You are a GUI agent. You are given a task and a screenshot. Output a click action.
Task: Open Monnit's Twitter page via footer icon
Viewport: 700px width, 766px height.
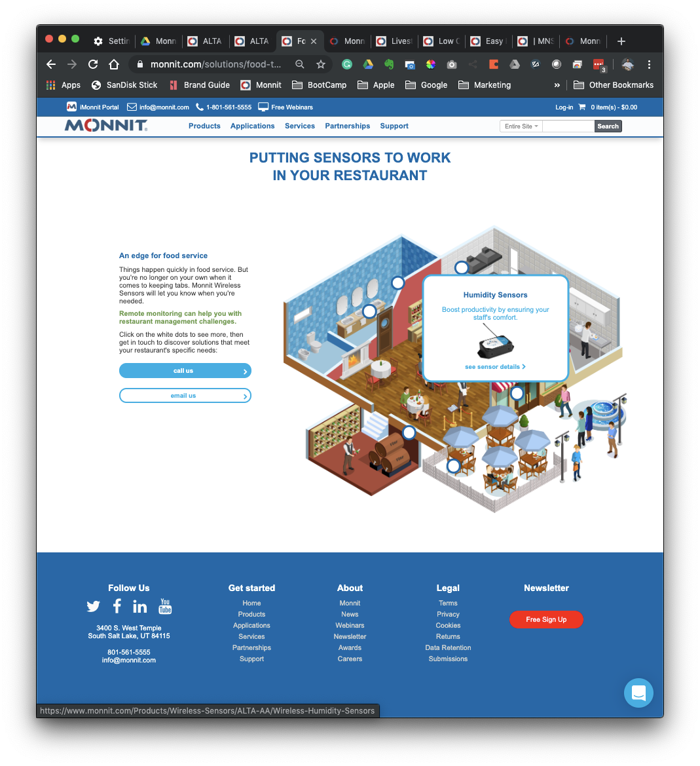click(x=93, y=606)
